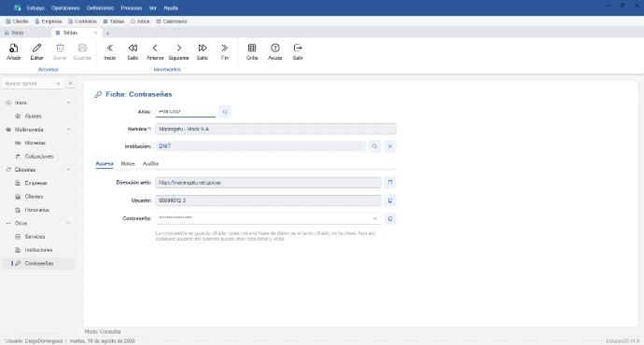Click the Guardar floppy disk icon

tap(82, 48)
